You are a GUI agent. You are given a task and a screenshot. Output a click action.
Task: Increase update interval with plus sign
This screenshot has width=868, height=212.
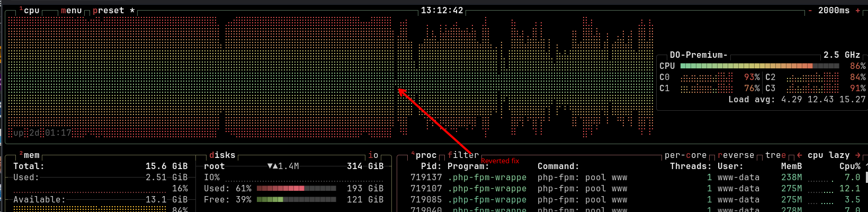(858, 11)
